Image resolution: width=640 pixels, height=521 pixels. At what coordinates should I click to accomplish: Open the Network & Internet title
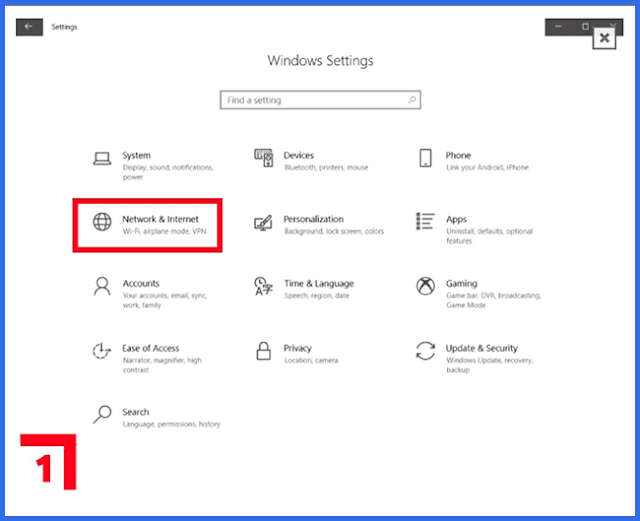(x=160, y=219)
